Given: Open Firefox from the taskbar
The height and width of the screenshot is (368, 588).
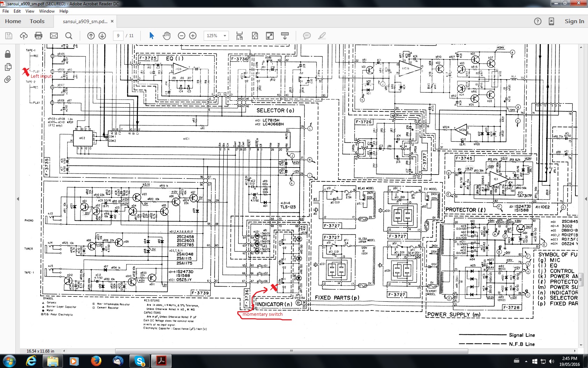Looking at the screenshot, I should (96, 361).
